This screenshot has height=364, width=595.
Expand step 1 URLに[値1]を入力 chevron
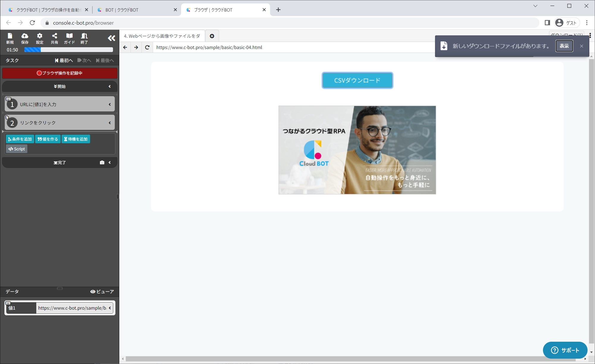click(x=110, y=104)
